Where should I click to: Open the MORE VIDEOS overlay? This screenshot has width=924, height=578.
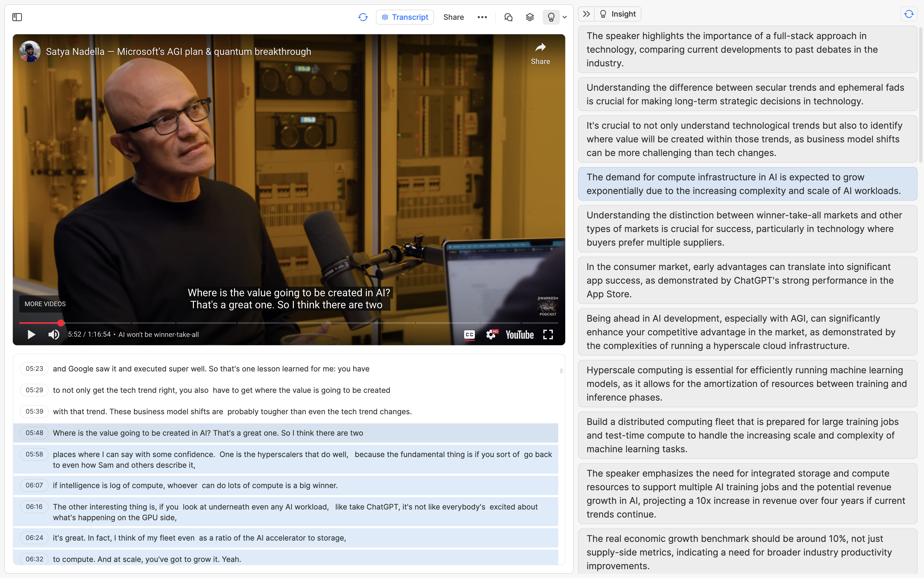(x=45, y=304)
